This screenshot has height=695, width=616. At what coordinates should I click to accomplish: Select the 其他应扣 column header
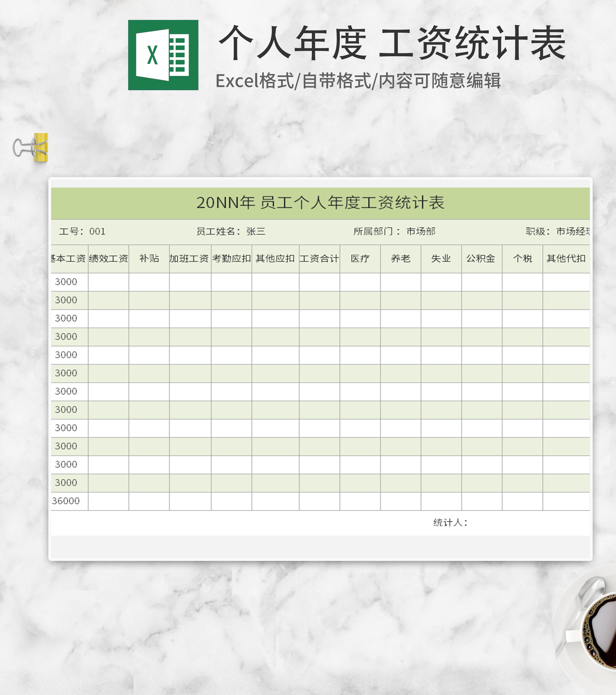275,259
